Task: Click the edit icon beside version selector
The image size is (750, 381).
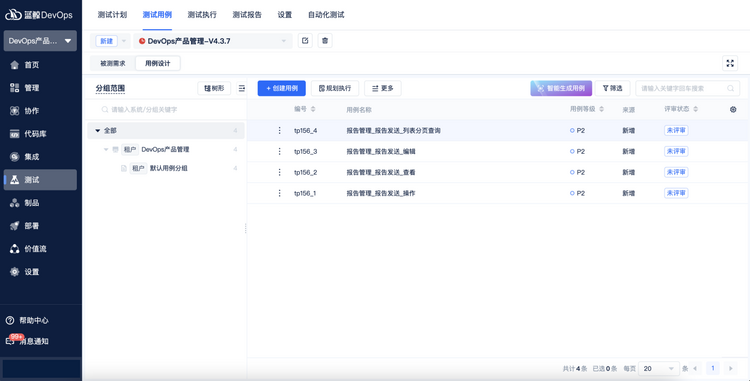Action: (305, 41)
